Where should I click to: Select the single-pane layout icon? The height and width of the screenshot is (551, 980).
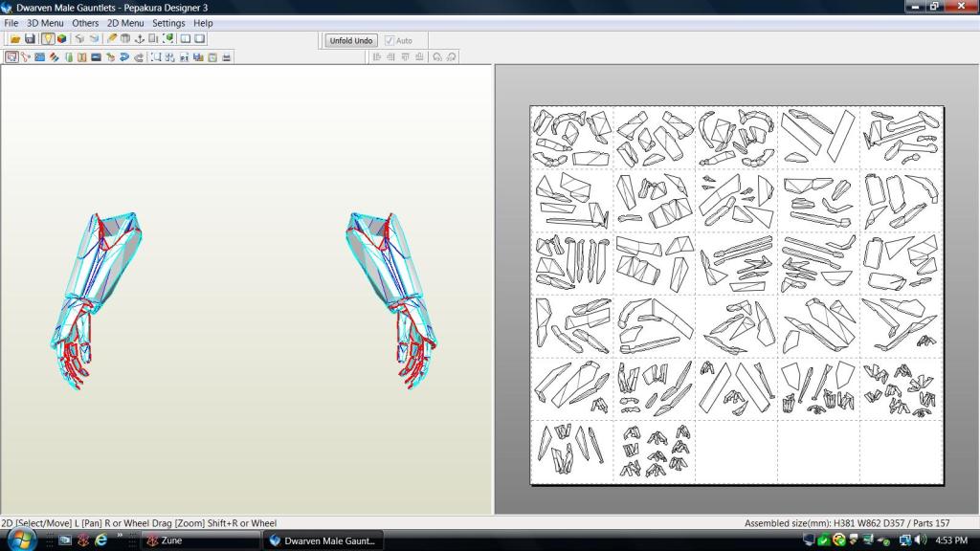[199, 38]
